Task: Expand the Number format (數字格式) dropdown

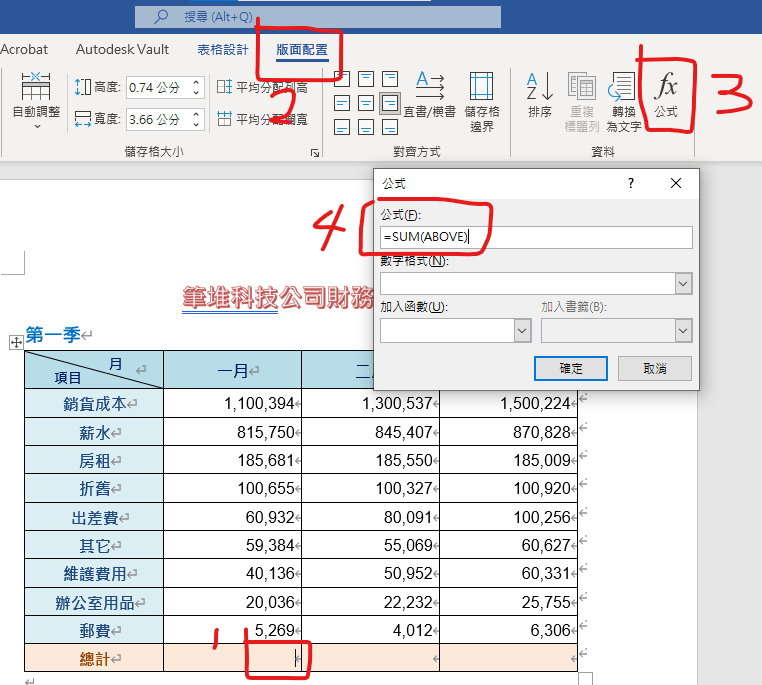Action: [x=683, y=283]
